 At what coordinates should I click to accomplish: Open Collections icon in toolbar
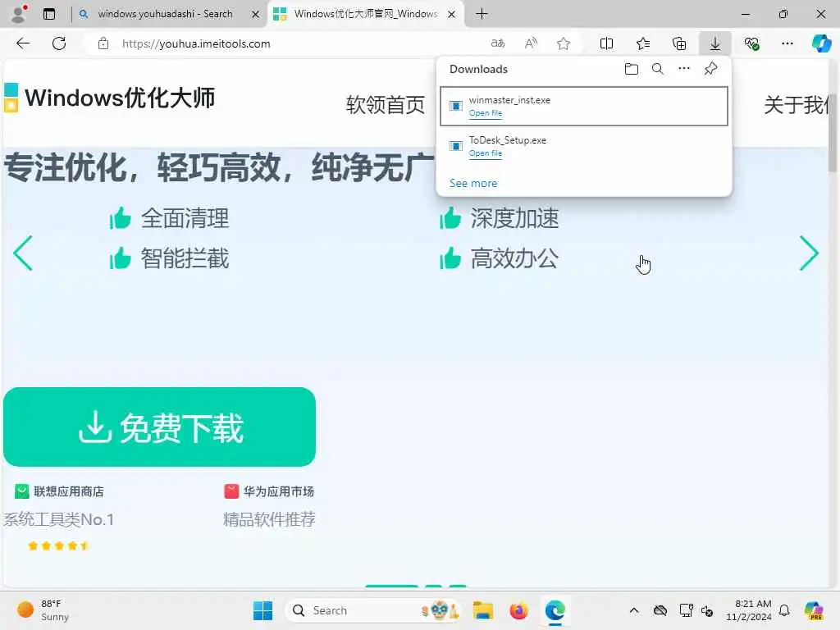click(679, 43)
